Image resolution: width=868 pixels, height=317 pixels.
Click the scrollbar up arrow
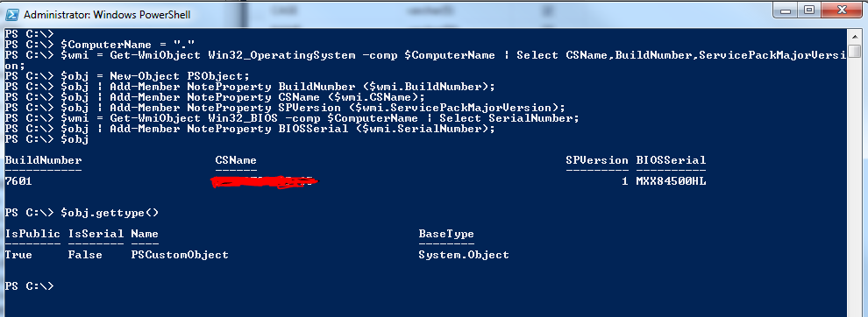[x=855, y=37]
